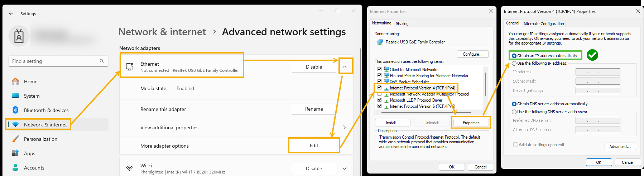The height and width of the screenshot is (176, 644).
Task: Click the Default gateway input field
Action: tap(598, 91)
